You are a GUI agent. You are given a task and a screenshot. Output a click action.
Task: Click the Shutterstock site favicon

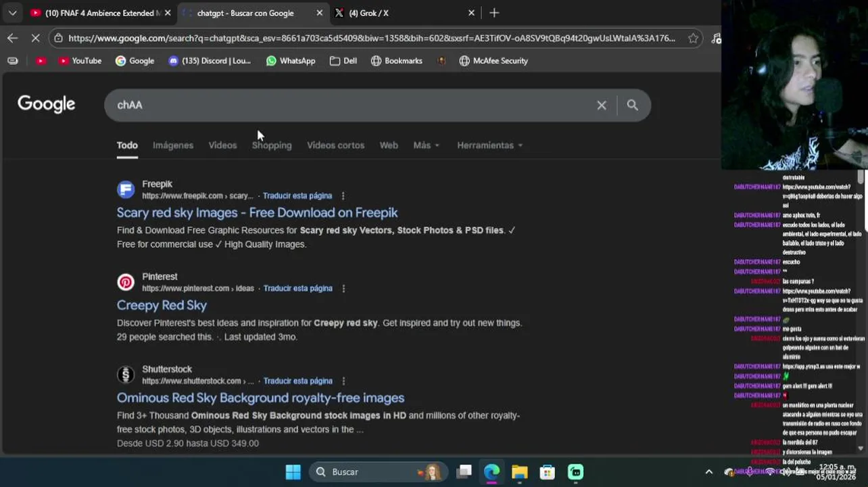[126, 375]
